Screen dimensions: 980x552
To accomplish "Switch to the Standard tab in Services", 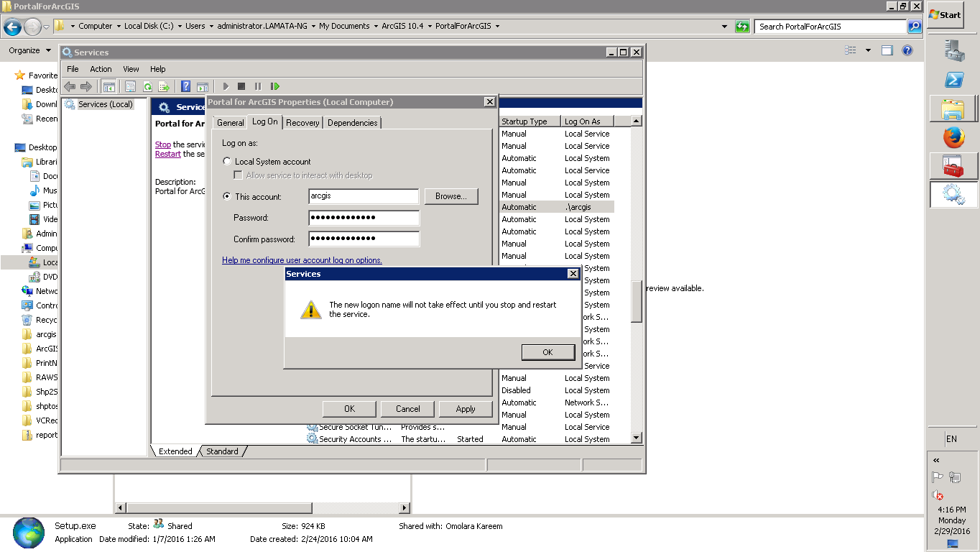I will tap(222, 451).
